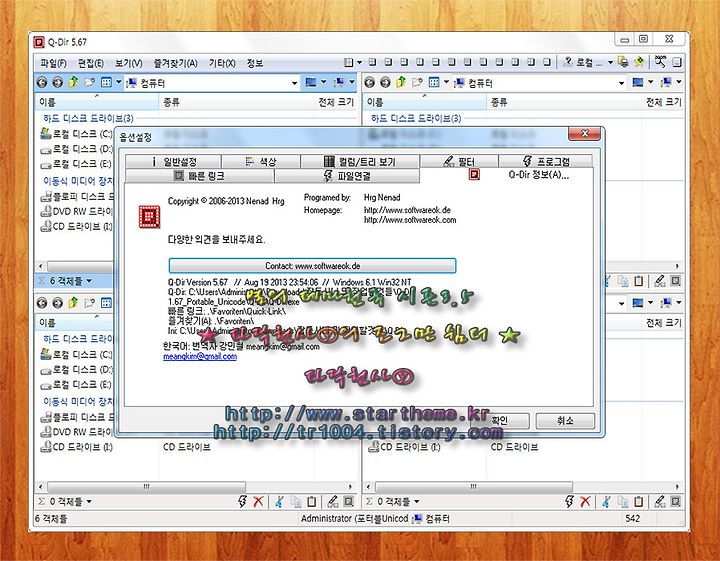Image resolution: width=720 pixels, height=561 pixels.
Task: Go back in the top-right pane
Action: 370,83
